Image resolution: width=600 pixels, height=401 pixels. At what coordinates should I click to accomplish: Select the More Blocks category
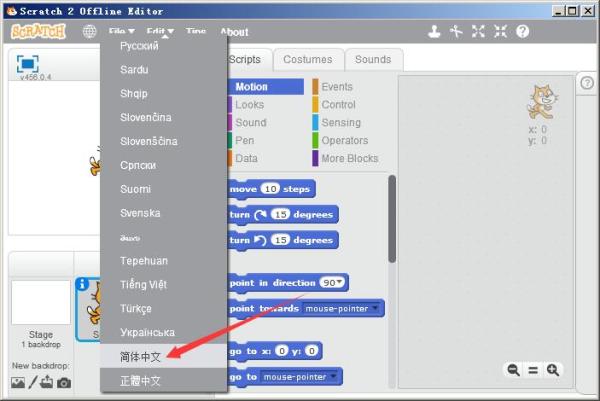click(x=350, y=158)
